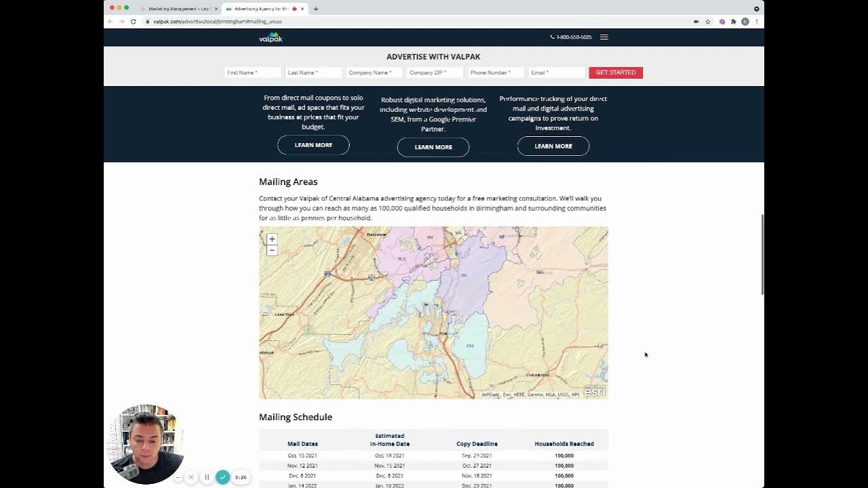Click the Oct. 18 2021 in-home date
Screen dimensions: 868x488
[x=390, y=455]
